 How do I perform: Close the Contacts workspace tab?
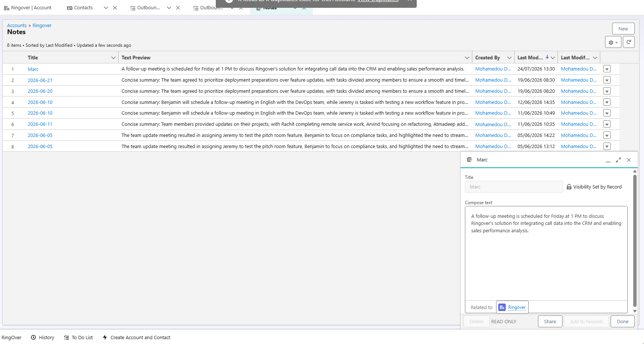[115, 8]
